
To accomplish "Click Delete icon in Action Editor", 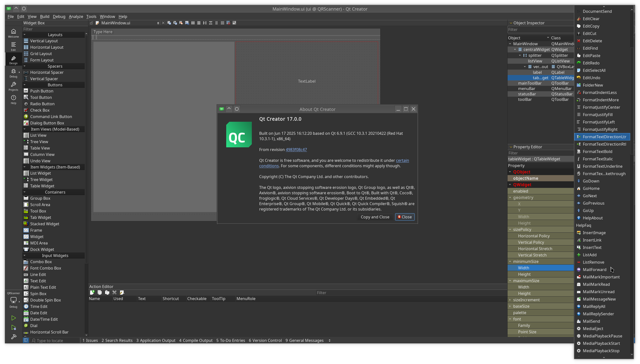I will coord(115,292).
